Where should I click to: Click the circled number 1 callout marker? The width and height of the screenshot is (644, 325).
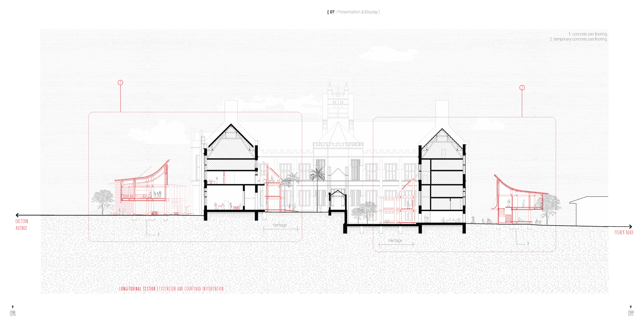(120, 83)
